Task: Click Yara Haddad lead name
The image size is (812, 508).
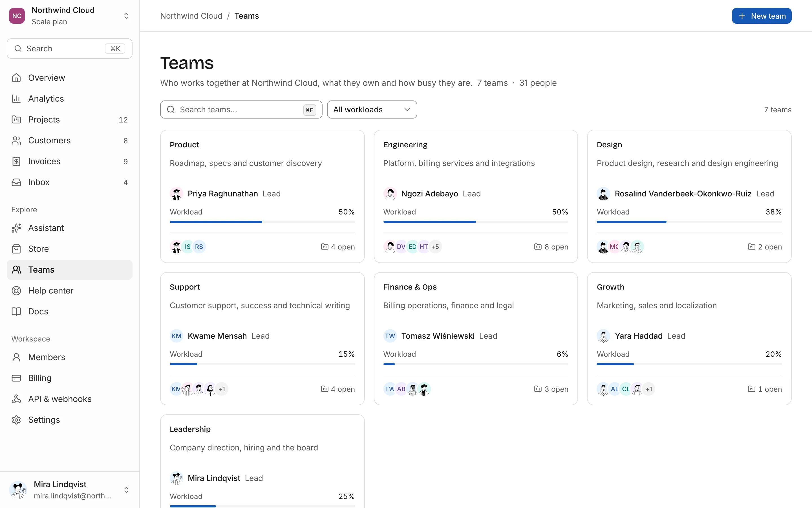Action: pos(639,336)
